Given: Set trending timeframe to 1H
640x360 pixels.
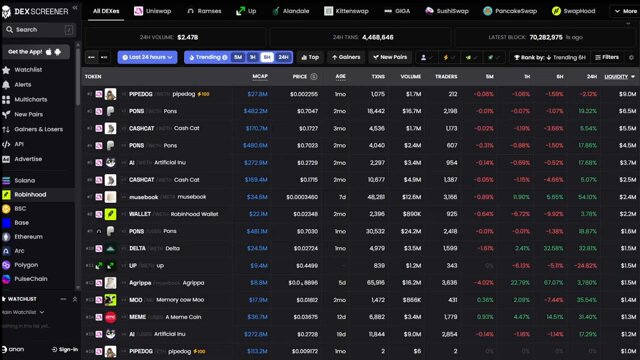Looking at the screenshot, I should click(x=253, y=58).
